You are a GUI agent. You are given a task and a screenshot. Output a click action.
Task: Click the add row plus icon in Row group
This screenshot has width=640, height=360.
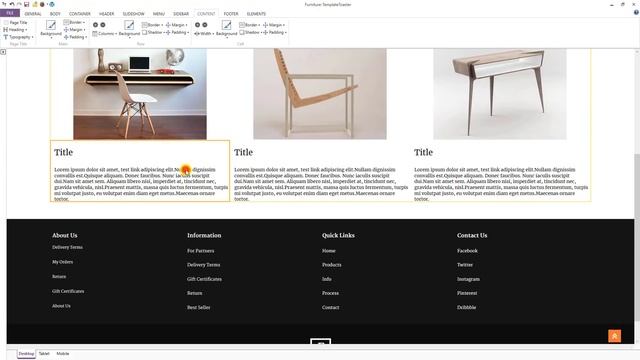pos(96,25)
